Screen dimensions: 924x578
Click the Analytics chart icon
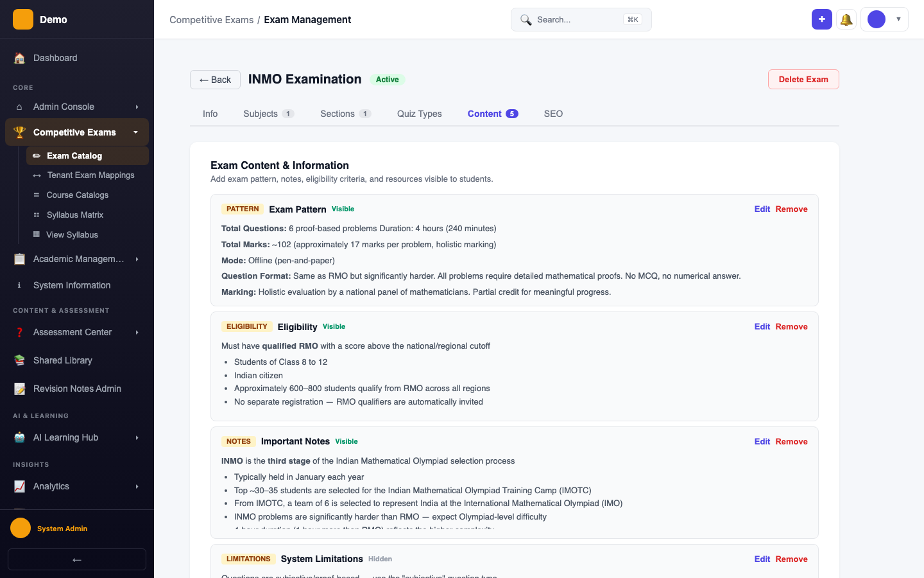pyautogui.click(x=20, y=486)
